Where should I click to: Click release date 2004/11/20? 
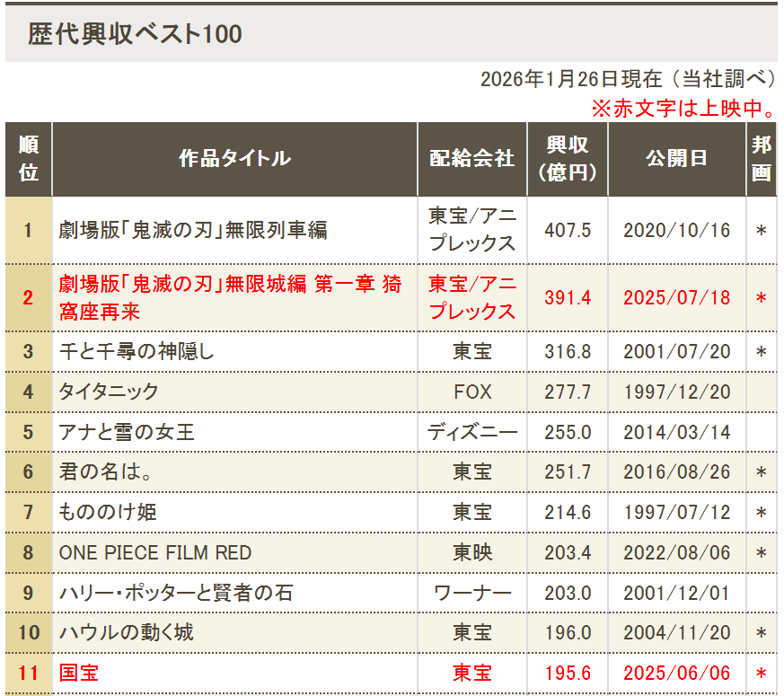pyautogui.click(x=676, y=633)
